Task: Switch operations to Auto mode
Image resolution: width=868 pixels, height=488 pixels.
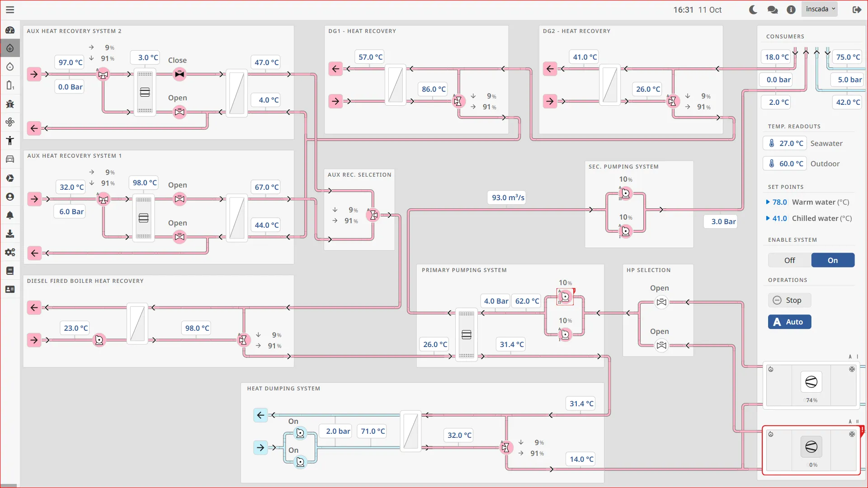Action: pyautogui.click(x=789, y=322)
